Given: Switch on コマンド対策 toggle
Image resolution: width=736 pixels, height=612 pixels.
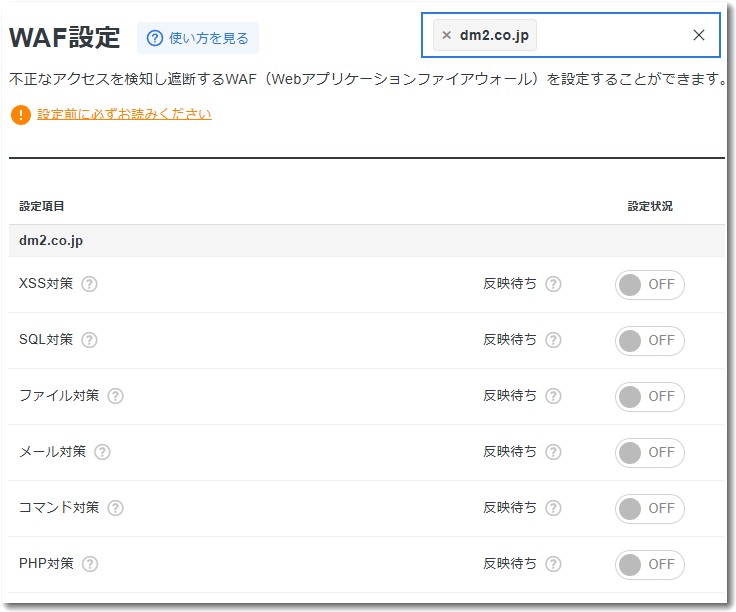Looking at the screenshot, I should point(649,509).
